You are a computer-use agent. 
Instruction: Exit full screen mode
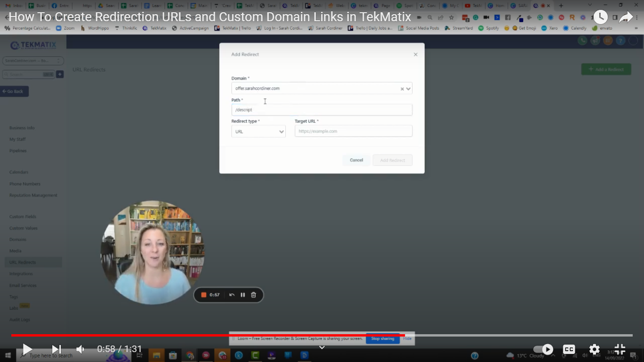click(x=620, y=349)
